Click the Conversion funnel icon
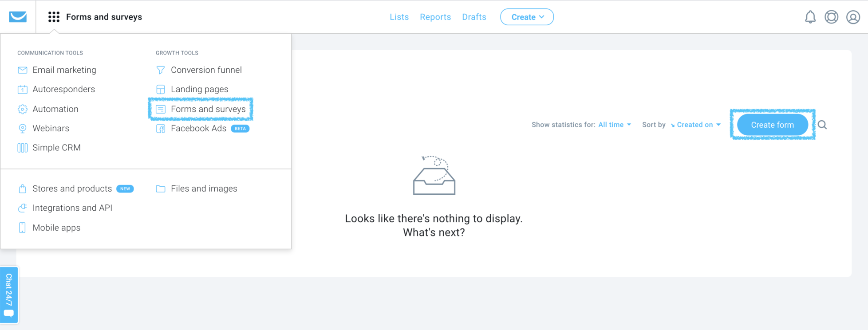 pos(161,70)
